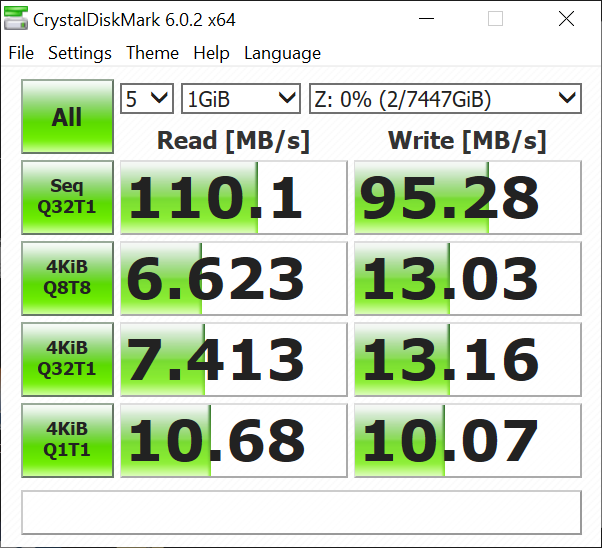Click the 4KiB Q8T8 write value 13.03

coord(468,278)
